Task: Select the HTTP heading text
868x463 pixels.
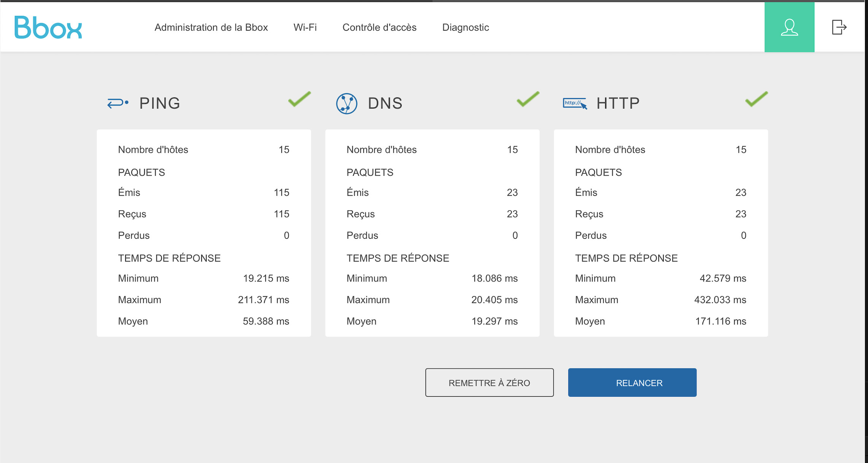Action: [x=618, y=103]
